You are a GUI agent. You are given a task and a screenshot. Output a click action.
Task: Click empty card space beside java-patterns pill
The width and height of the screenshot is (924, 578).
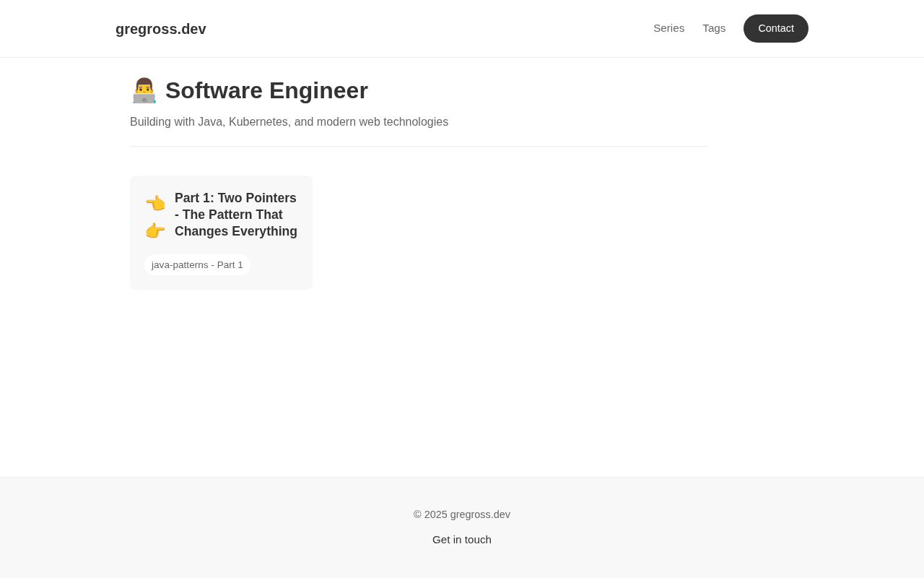(282, 264)
